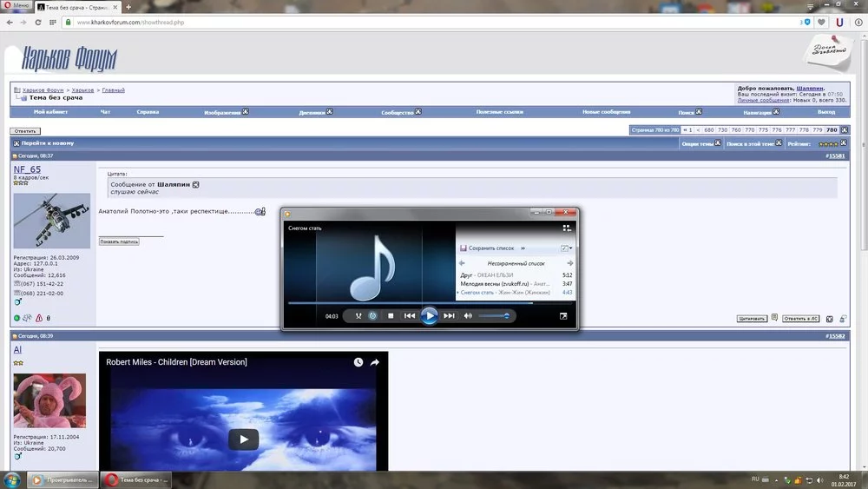Click Ответить в ЛС button
This screenshot has width=868, height=489.
800,319
